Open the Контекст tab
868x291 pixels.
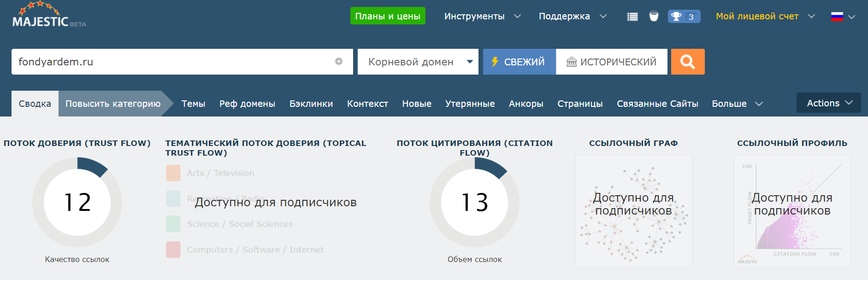tap(367, 104)
